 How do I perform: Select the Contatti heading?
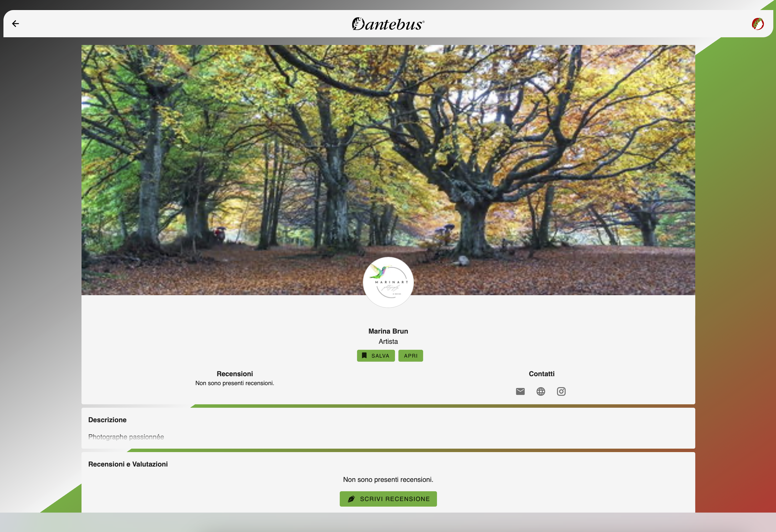[541, 374]
